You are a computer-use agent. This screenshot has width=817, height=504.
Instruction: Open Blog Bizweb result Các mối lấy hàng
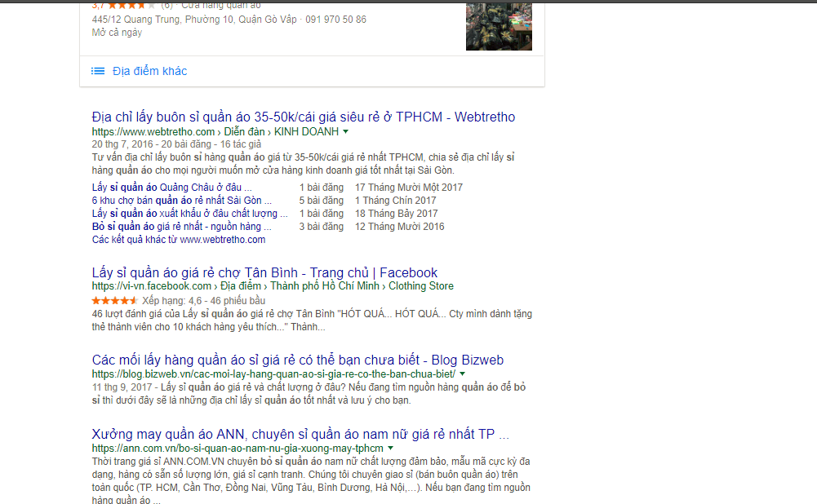(298, 360)
